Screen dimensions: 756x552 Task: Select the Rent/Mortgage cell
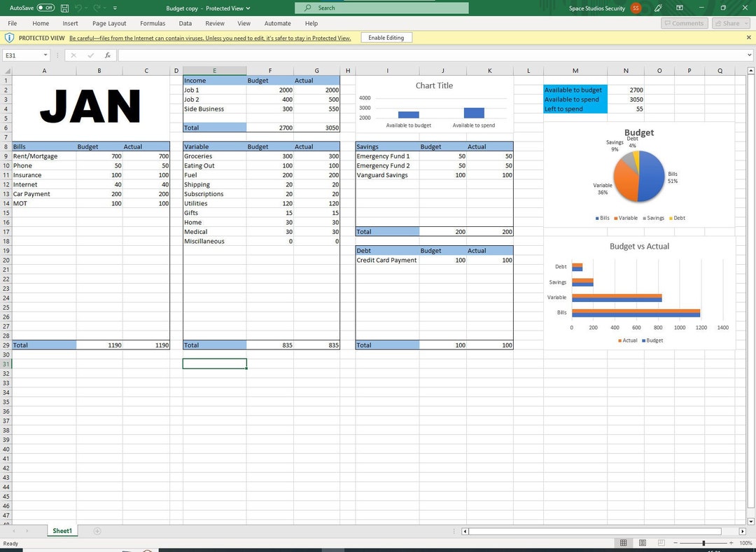coord(44,156)
